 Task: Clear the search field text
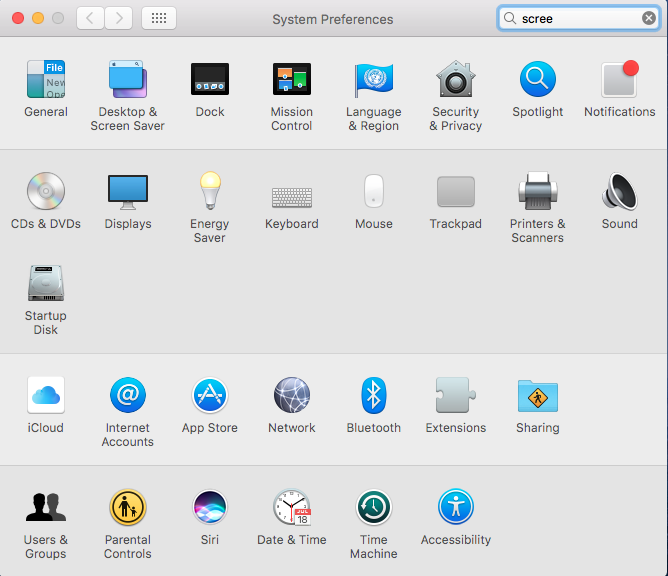coord(649,18)
